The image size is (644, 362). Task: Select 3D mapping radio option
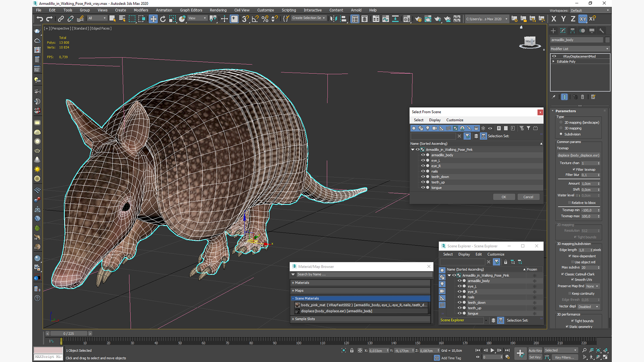point(561,128)
